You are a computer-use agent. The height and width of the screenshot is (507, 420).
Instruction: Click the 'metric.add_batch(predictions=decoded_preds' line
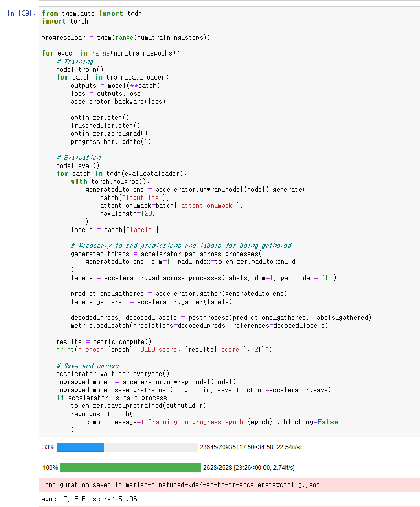(x=200, y=325)
